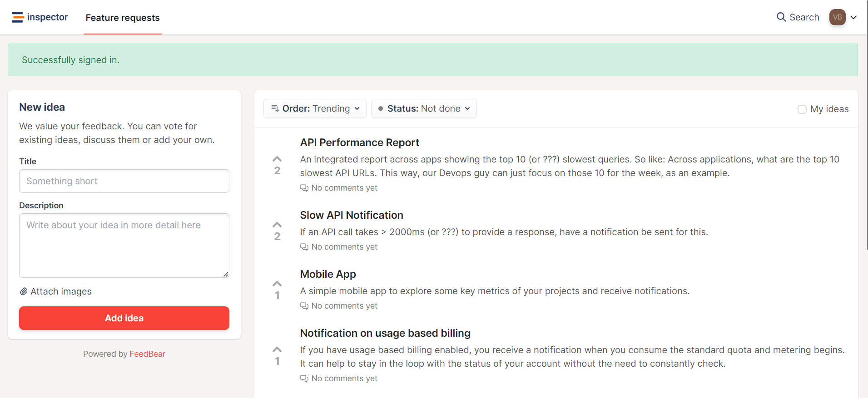Click the Attach images paperclip icon
This screenshot has width=868, height=398.
click(x=24, y=291)
